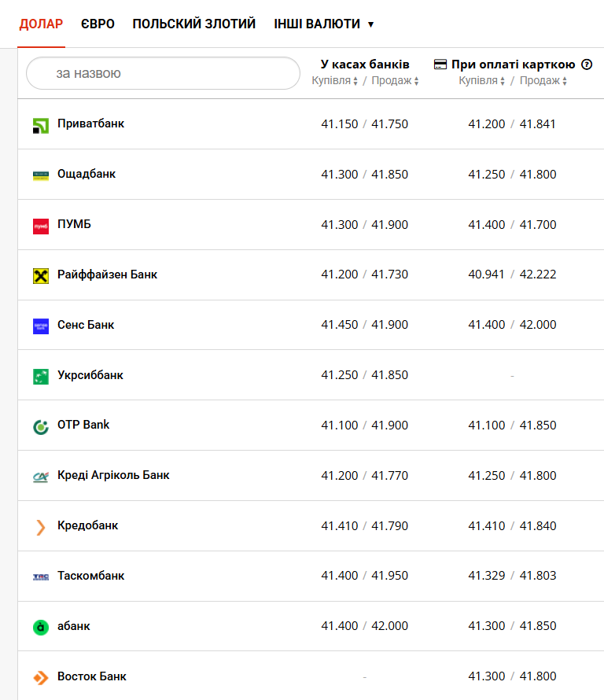This screenshot has height=700, width=604.
Task: Click the Райффайзен Банк yellow logo
Action: coord(41,276)
